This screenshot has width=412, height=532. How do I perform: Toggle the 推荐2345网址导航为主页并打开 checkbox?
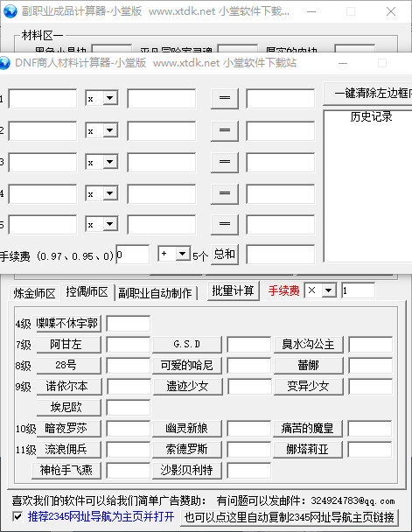(x=17, y=517)
